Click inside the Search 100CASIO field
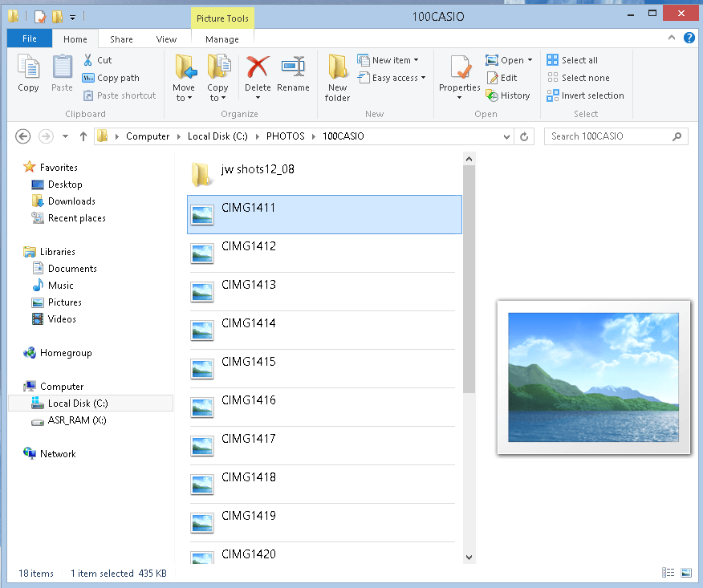The width and height of the screenshot is (703, 588). coord(610,136)
